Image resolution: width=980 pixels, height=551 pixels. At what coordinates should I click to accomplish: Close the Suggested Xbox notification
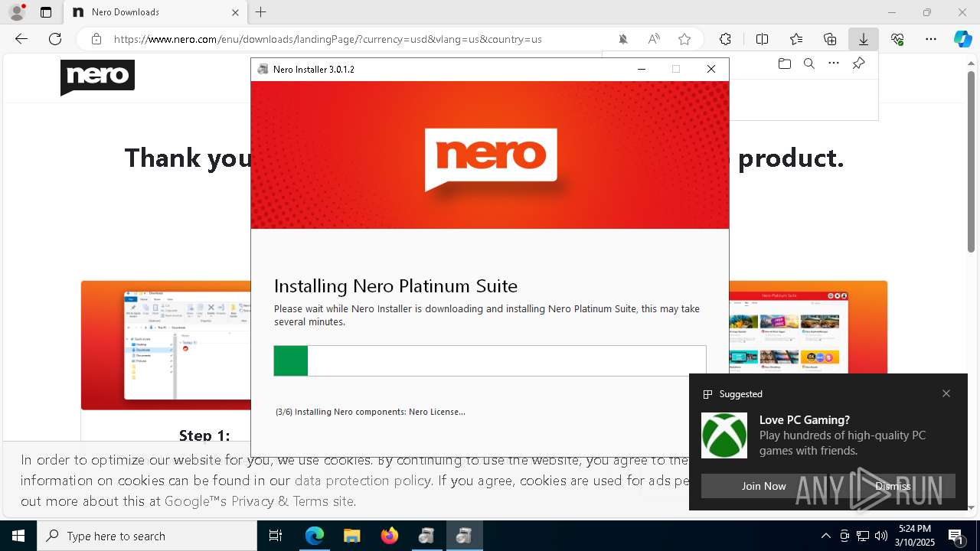[946, 393]
